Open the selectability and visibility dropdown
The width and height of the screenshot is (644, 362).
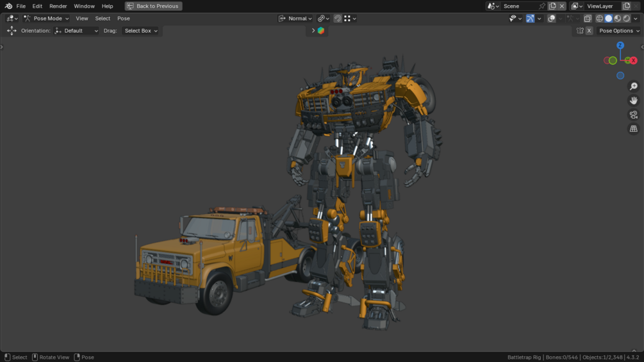coord(515,19)
